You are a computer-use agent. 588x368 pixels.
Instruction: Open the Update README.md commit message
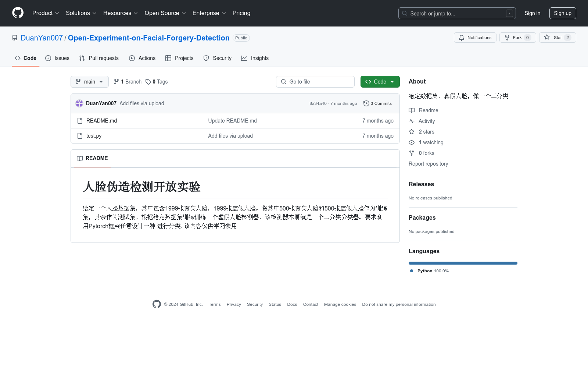232,121
